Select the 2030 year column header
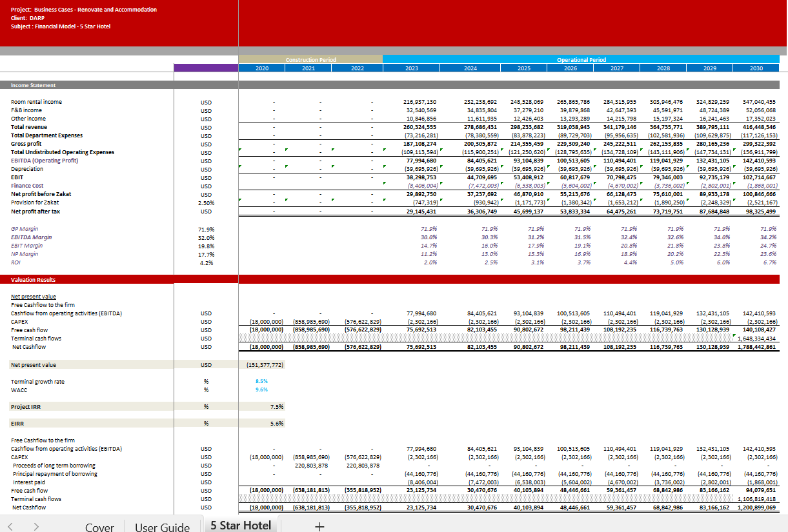This screenshot has width=788, height=532. point(756,68)
